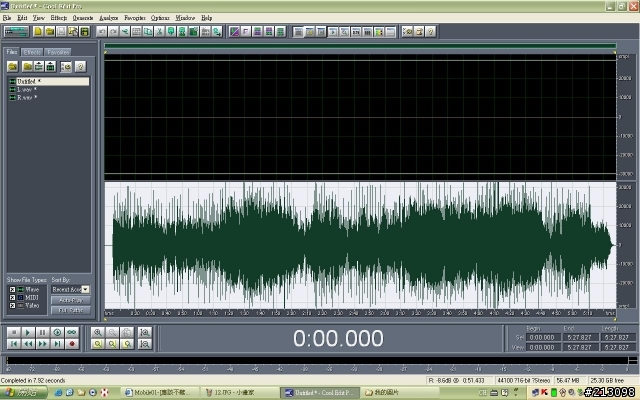Click the Files panel help question mark
The image size is (640, 400).
pos(80,66)
